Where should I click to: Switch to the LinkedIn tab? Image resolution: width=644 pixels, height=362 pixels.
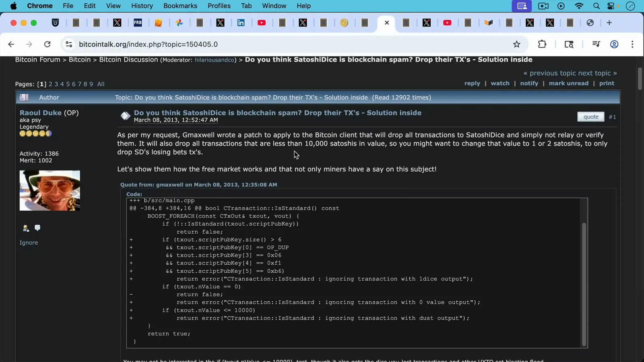[241, 23]
